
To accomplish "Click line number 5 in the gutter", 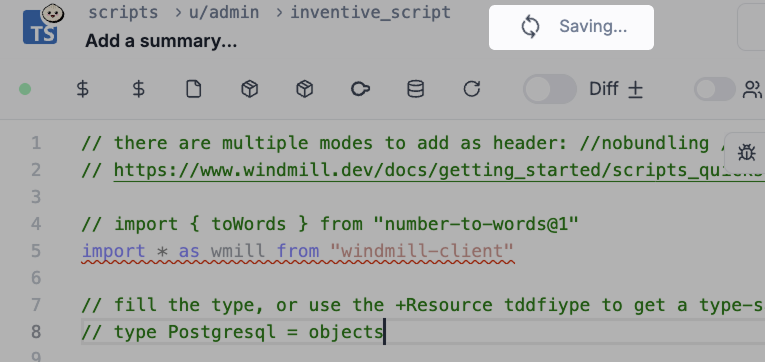I will tap(36, 251).
